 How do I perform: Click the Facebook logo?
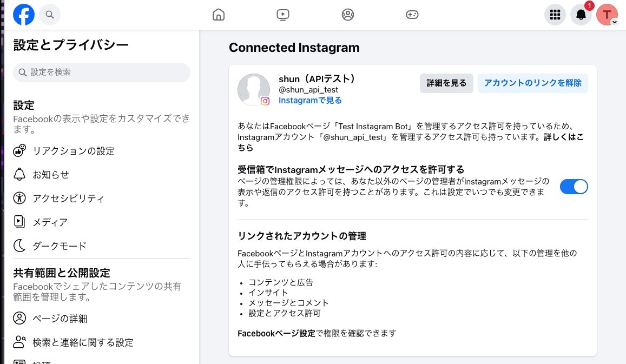[x=24, y=15]
